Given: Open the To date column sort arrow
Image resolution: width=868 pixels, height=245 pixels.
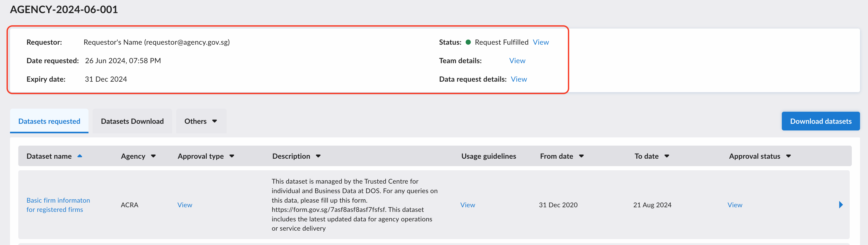Looking at the screenshot, I should coord(667,156).
